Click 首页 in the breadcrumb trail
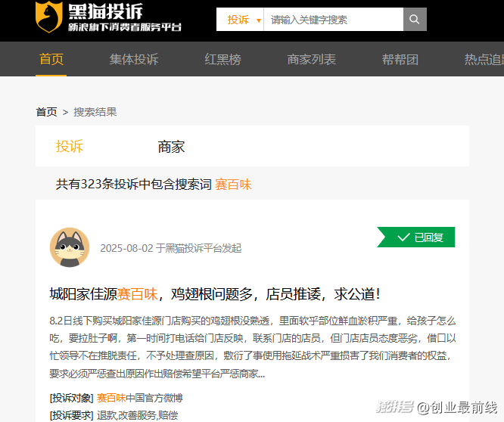 point(46,112)
